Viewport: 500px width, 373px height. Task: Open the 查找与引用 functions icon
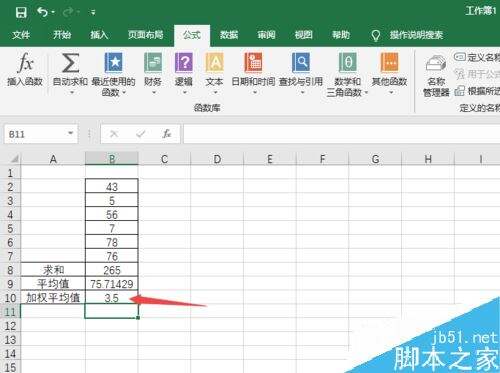point(301,63)
